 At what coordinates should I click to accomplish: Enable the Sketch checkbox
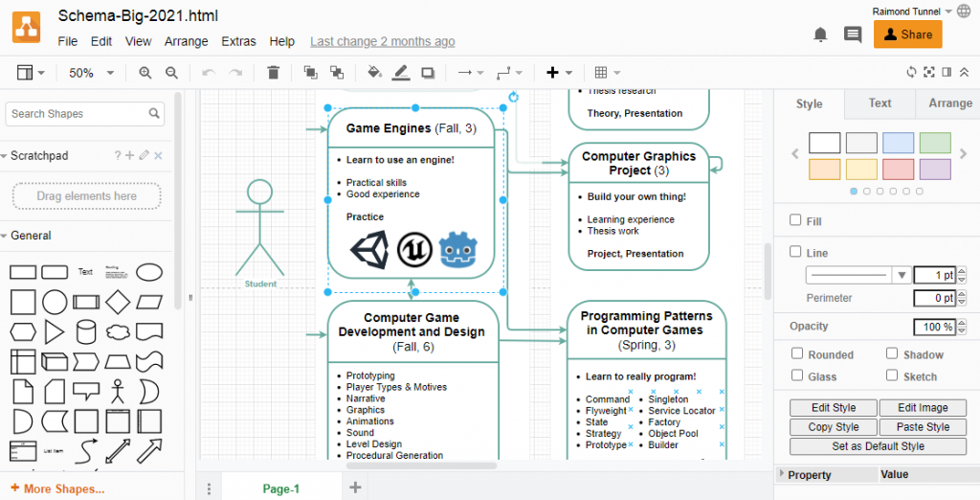892,375
